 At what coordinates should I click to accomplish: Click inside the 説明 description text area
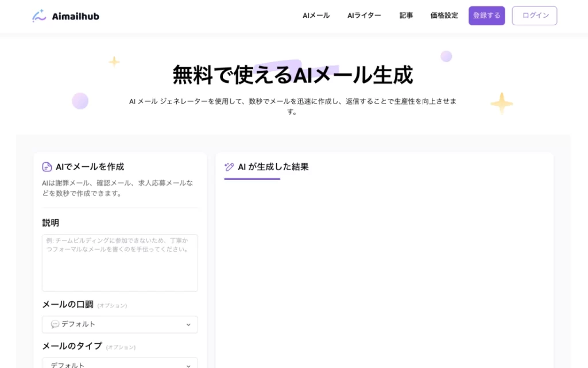[119, 262]
